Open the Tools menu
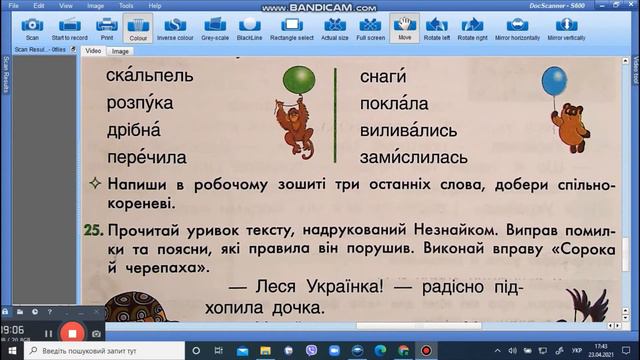 pyautogui.click(x=126, y=6)
